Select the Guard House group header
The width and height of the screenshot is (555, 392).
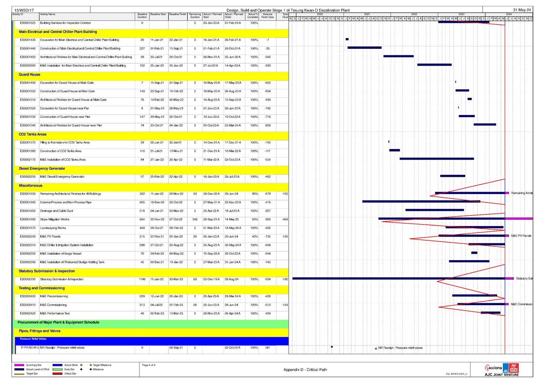tap(30, 75)
